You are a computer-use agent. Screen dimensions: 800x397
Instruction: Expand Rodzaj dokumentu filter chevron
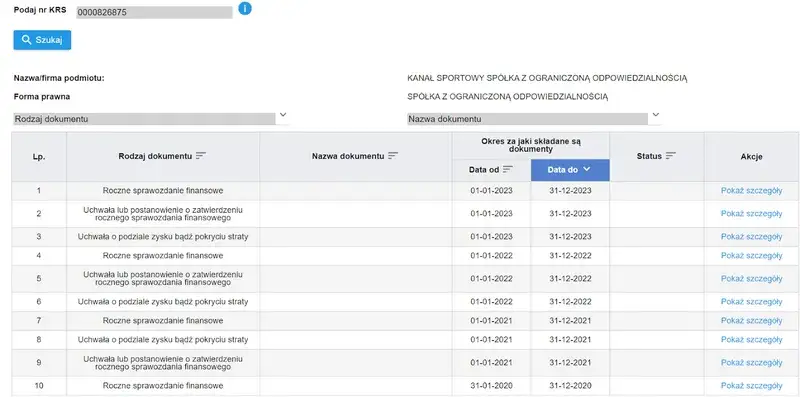pos(283,115)
